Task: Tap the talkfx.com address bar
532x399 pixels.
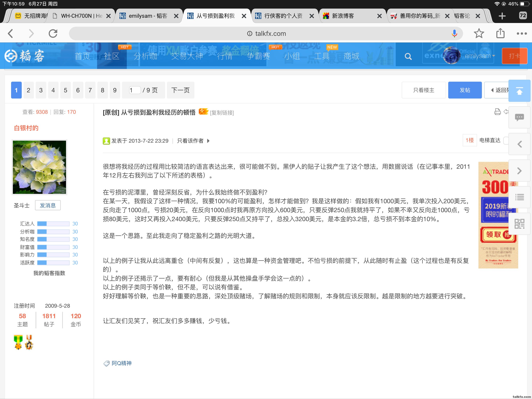Action: tap(266, 34)
